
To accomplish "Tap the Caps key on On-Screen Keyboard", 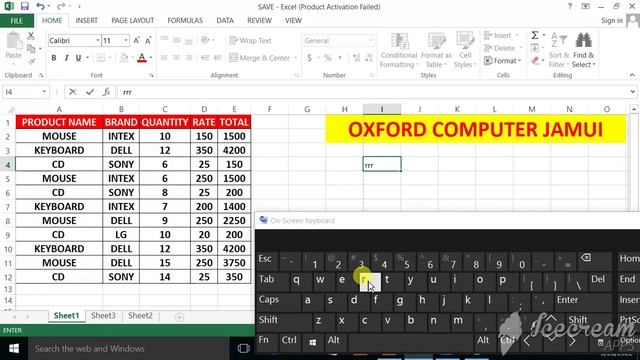I will 279,301.
